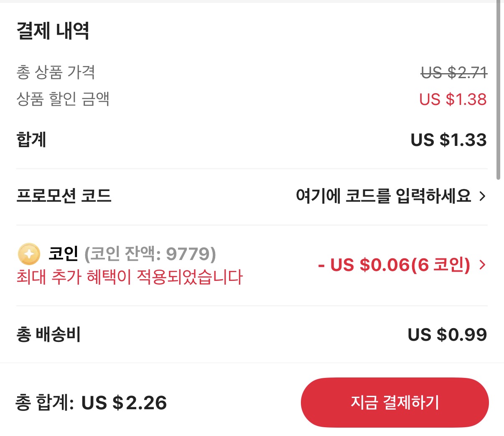Viewport: 504px width, 436px height.
Task: Expand the coin discount details arrow
Action: coord(483,265)
